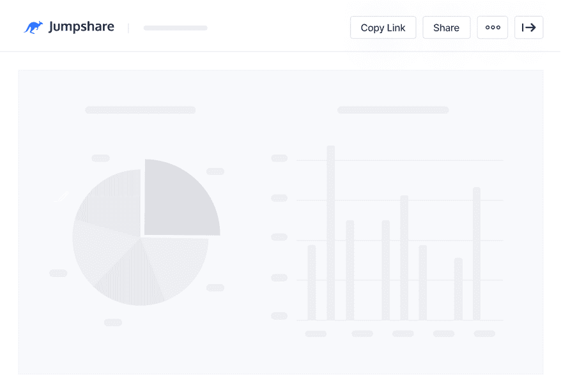This screenshot has width=561, height=392.
Task: Open the three-dots more options menu
Action: point(492,27)
